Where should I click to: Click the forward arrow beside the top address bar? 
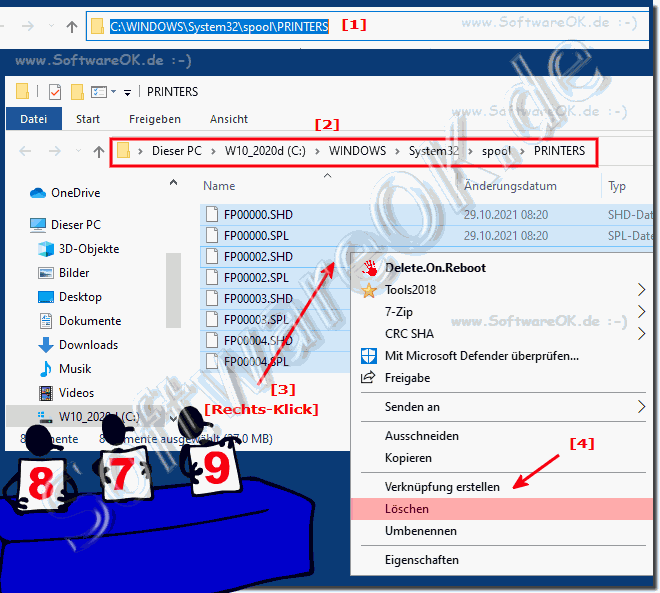pyautogui.click(x=28, y=27)
